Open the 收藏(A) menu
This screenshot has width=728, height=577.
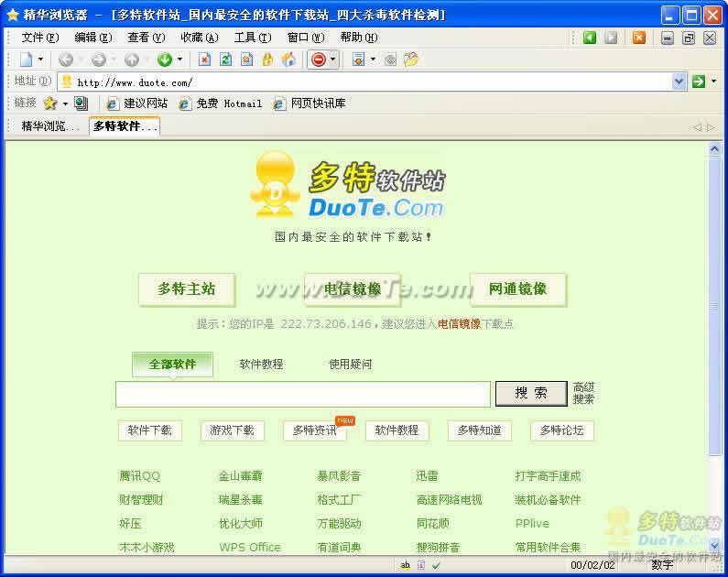(200, 38)
